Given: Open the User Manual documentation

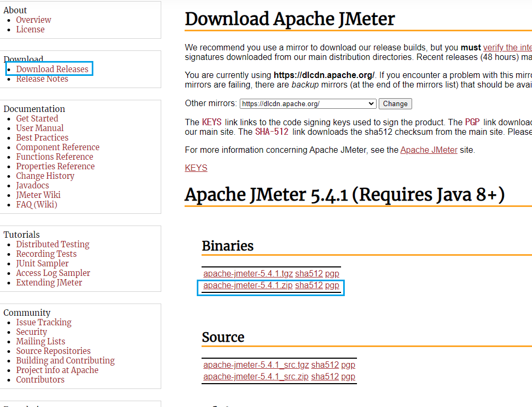Looking at the screenshot, I should 40,128.
